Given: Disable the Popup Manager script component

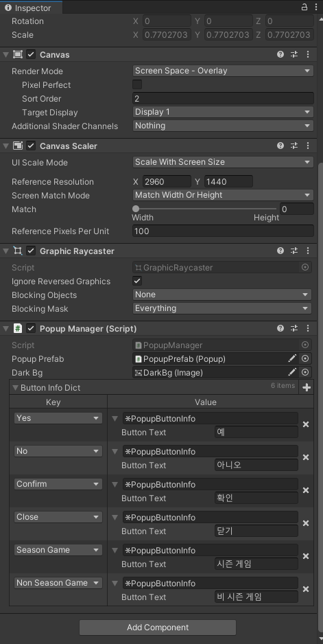Looking at the screenshot, I should pyautogui.click(x=31, y=328).
